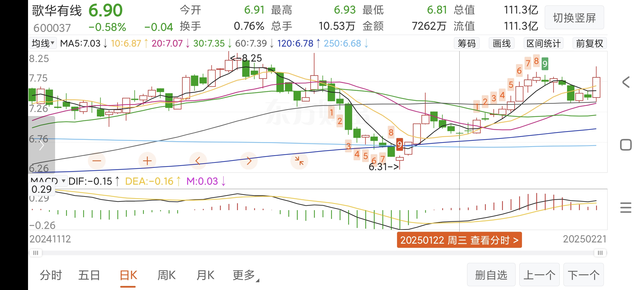Screen dimensions: 644x290
Task: Click the collapse arrows chart icon
Action: tap(299, 161)
